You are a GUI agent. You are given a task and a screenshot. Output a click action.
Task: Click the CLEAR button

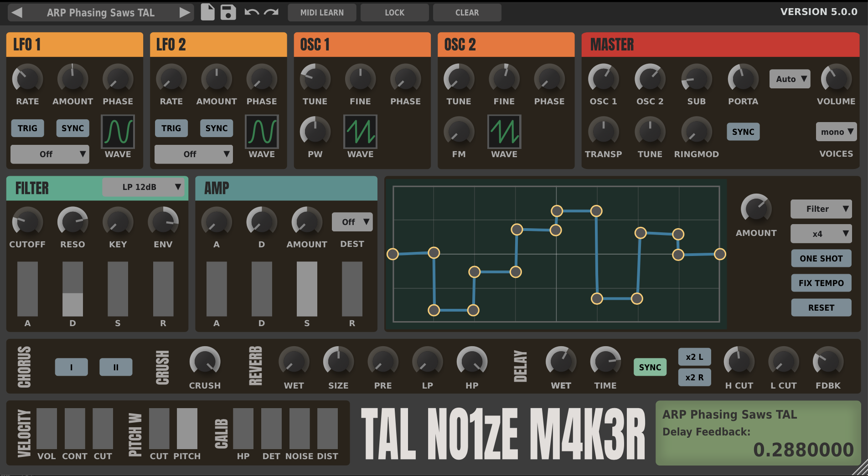467,13
